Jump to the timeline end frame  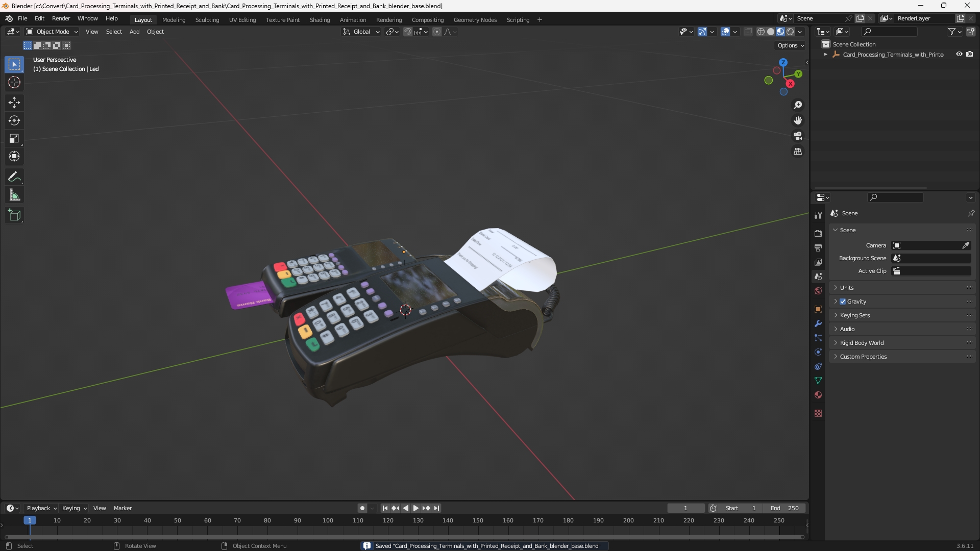pyautogui.click(x=436, y=508)
